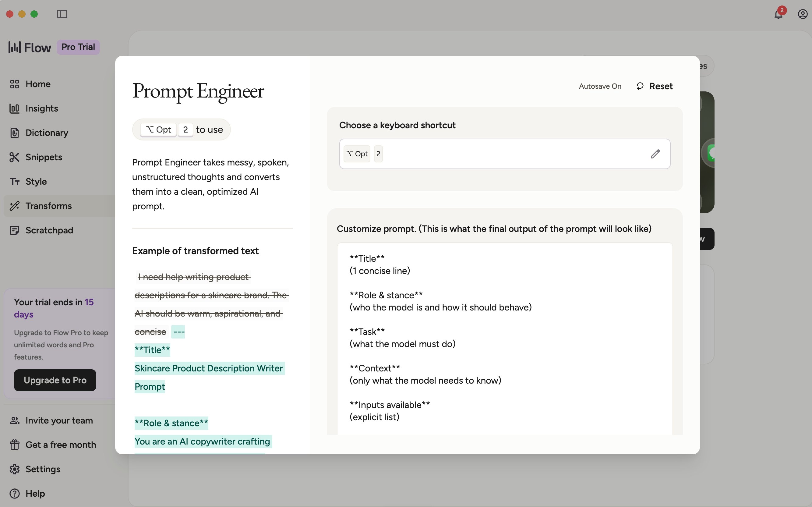Click the Invite your team people icon
Screen dimensions: 812x507
pos(14,420)
